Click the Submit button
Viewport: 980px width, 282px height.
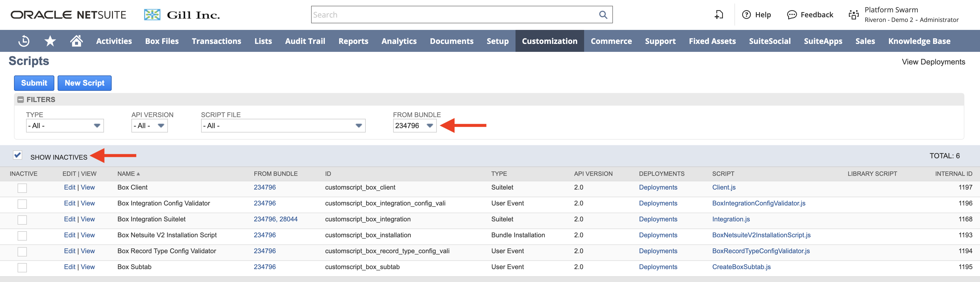tap(34, 83)
